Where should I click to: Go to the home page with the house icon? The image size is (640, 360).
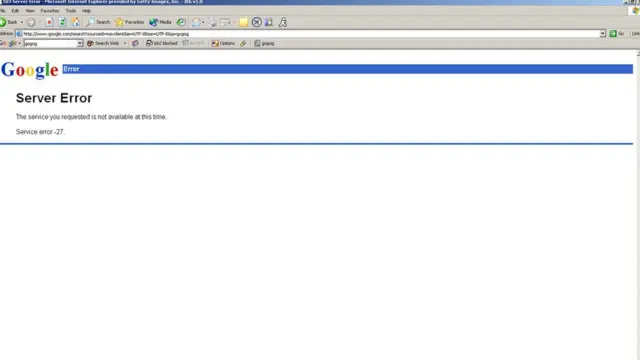[76, 22]
